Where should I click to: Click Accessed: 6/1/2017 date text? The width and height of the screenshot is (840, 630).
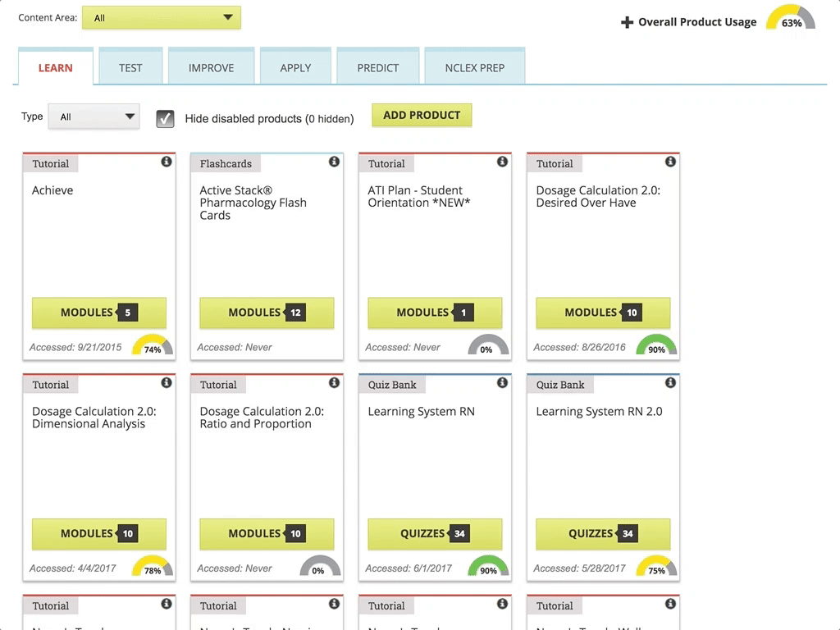coord(409,568)
